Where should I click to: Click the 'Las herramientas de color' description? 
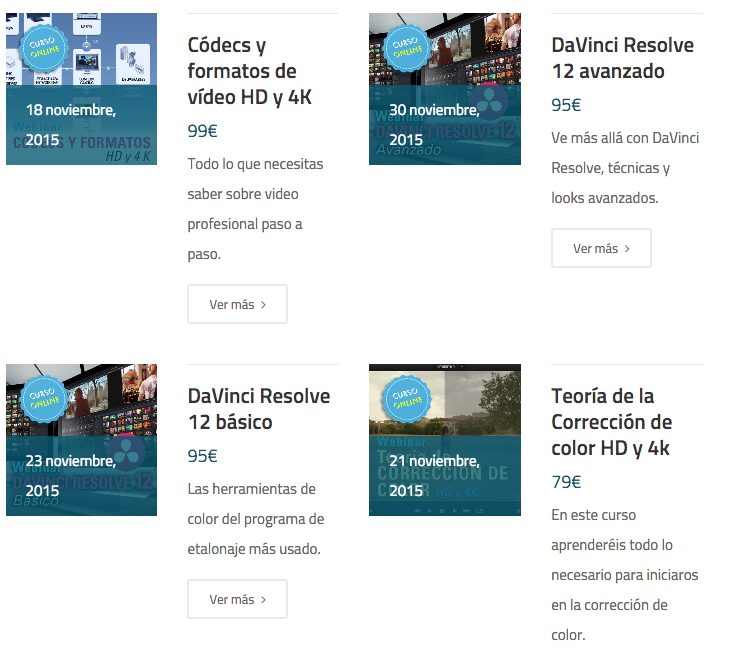(x=256, y=519)
